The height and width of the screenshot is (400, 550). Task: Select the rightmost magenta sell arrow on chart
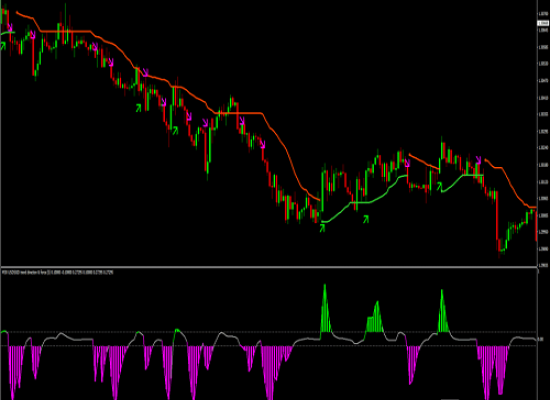pyautogui.click(x=478, y=160)
